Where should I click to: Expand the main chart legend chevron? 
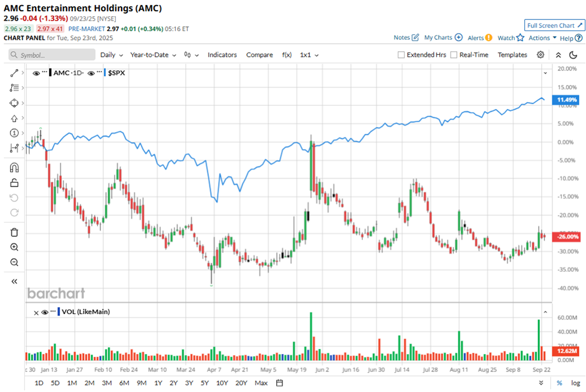pyautogui.click(x=545, y=73)
